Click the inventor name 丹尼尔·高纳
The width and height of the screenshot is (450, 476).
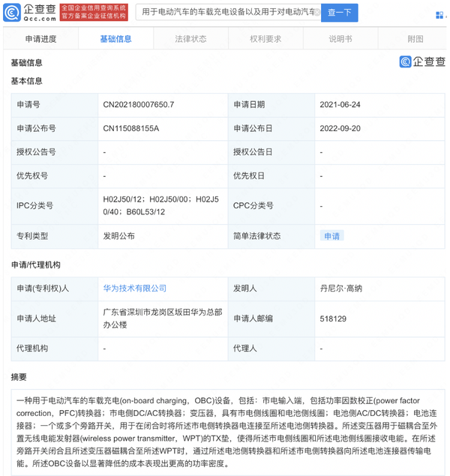340,288
